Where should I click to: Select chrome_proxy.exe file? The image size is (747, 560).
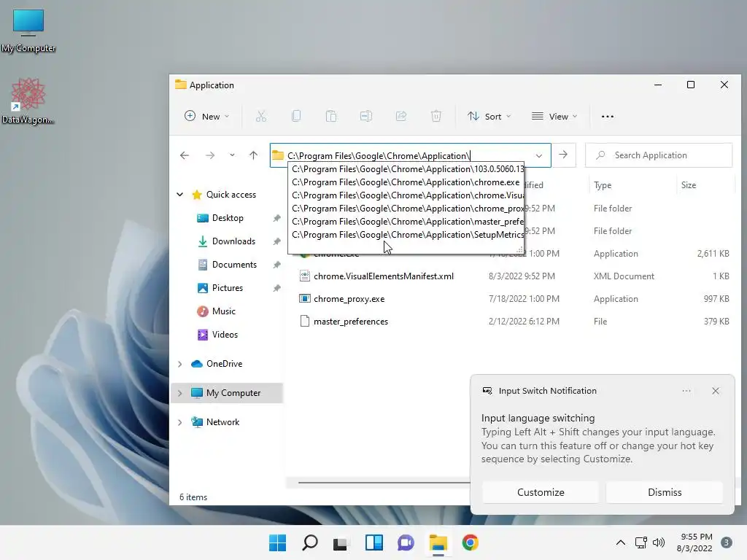349,299
